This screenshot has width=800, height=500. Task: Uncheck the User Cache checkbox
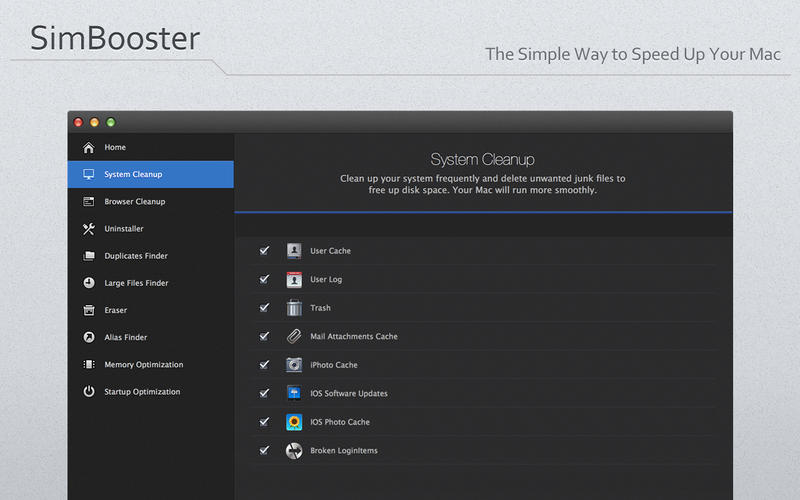click(264, 250)
